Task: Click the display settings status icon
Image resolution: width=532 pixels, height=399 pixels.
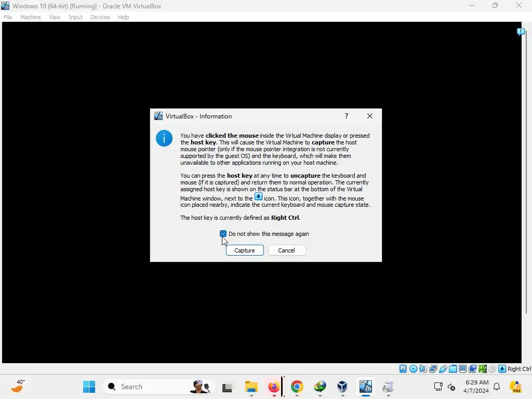Action: point(462,369)
